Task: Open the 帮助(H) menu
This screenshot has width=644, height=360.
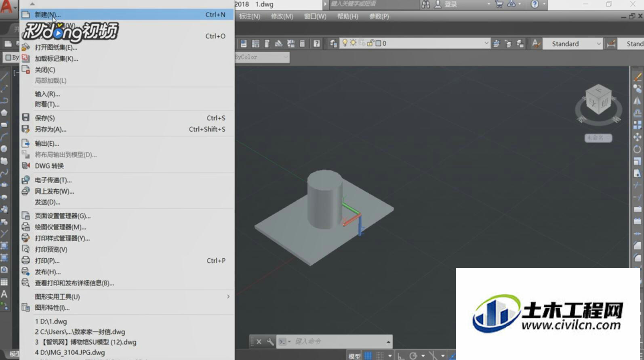Action: (x=347, y=17)
